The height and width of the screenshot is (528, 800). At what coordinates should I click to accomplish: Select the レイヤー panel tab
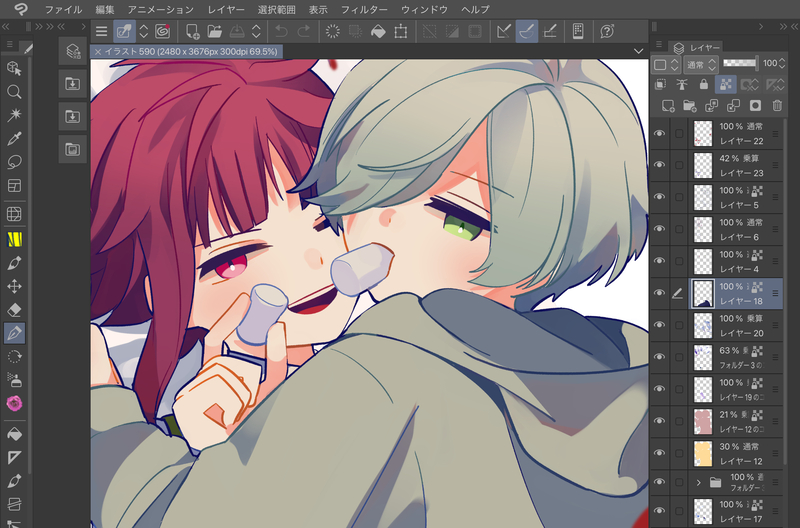[x=696, y=47]
